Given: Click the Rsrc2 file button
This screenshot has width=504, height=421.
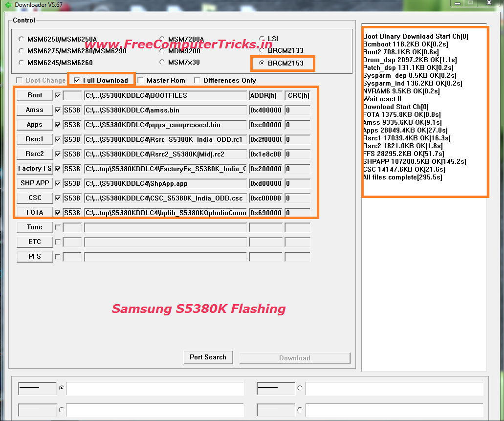Looking at the screenshot, I should (x=35, y=154).
